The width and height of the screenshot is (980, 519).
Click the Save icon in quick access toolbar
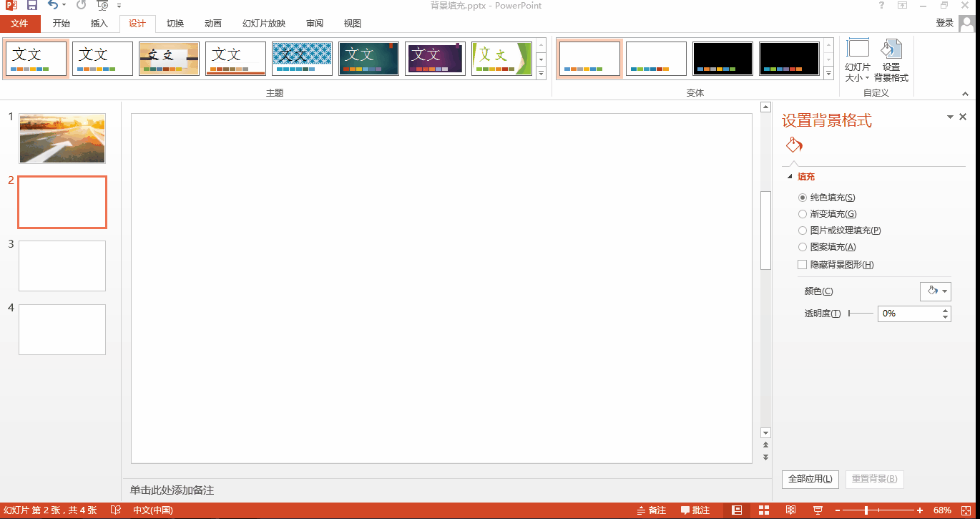(x=32, y=6)
